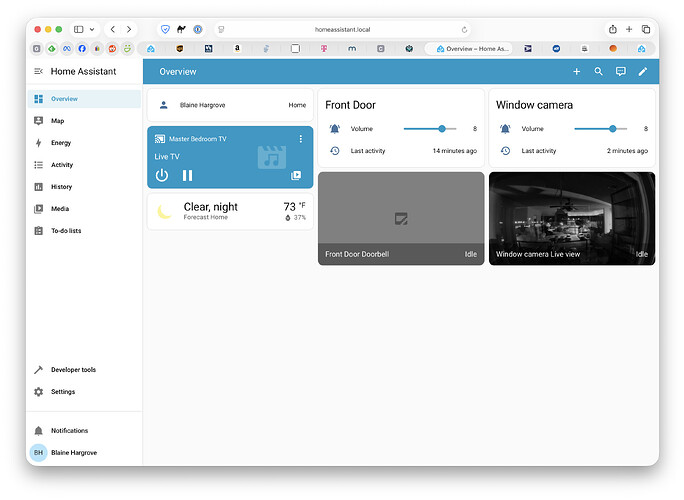Open Window camera last activity row
The width and height of the screenshot is (684, 500).
click(x=572, y=151)
